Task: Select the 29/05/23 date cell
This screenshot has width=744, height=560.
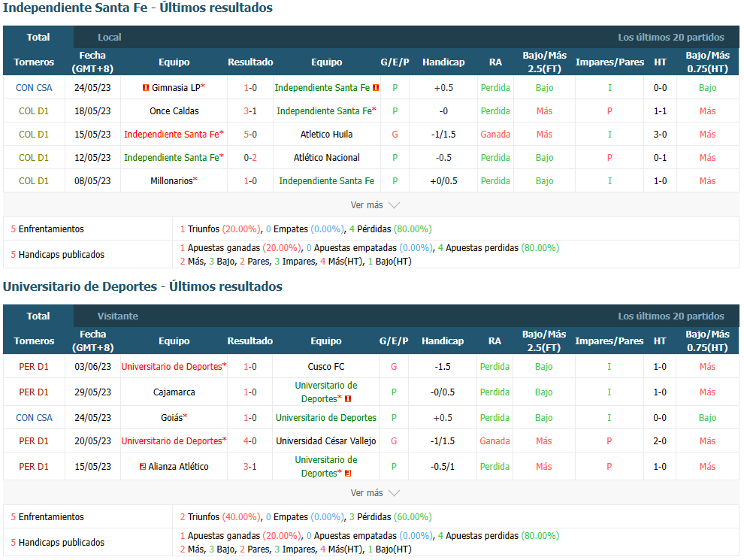Action: 92,392
